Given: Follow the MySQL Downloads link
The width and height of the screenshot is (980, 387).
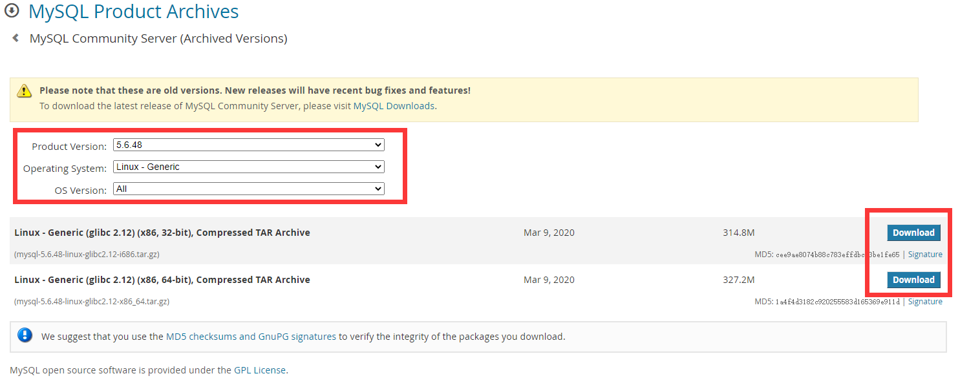Looking at the screenshot, I should pyautogui.click(x=394, y=105).
